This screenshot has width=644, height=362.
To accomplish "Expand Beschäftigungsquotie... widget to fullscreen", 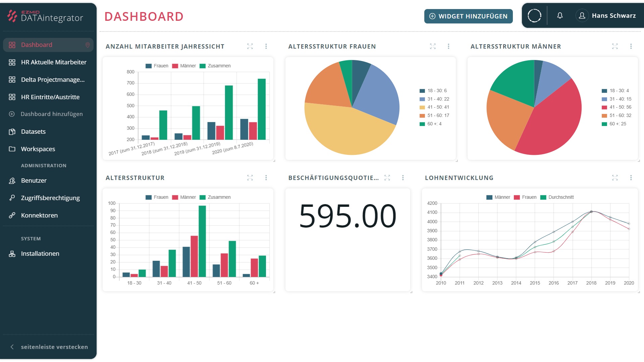I will pyautogui.click(x=387, y=178).
